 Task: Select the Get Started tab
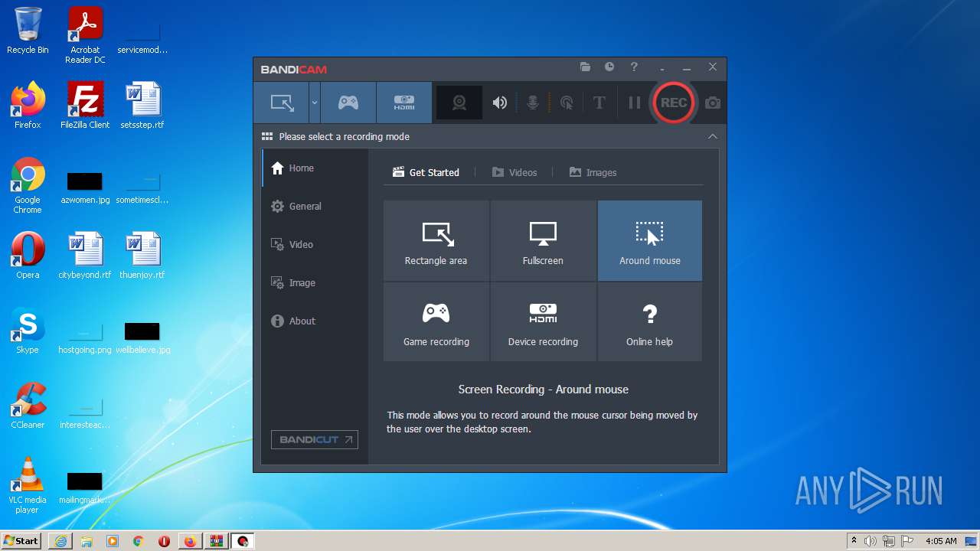pos(426,172)
